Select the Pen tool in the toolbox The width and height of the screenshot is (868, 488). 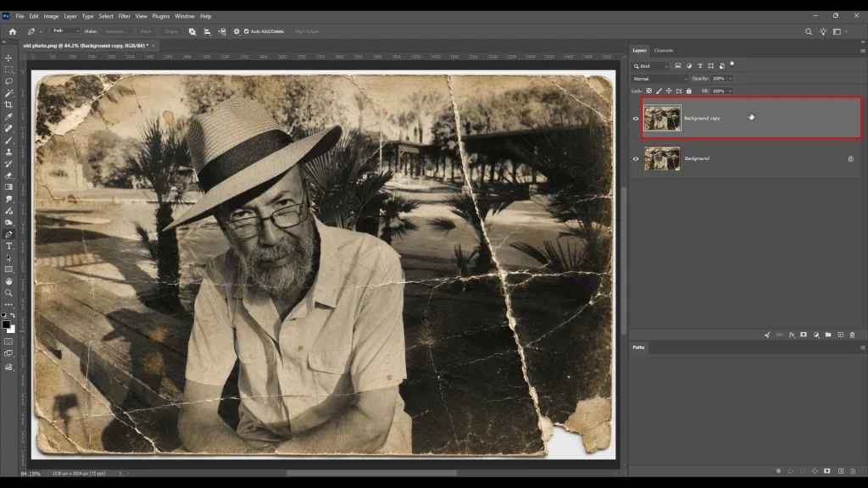pos(8,235)
